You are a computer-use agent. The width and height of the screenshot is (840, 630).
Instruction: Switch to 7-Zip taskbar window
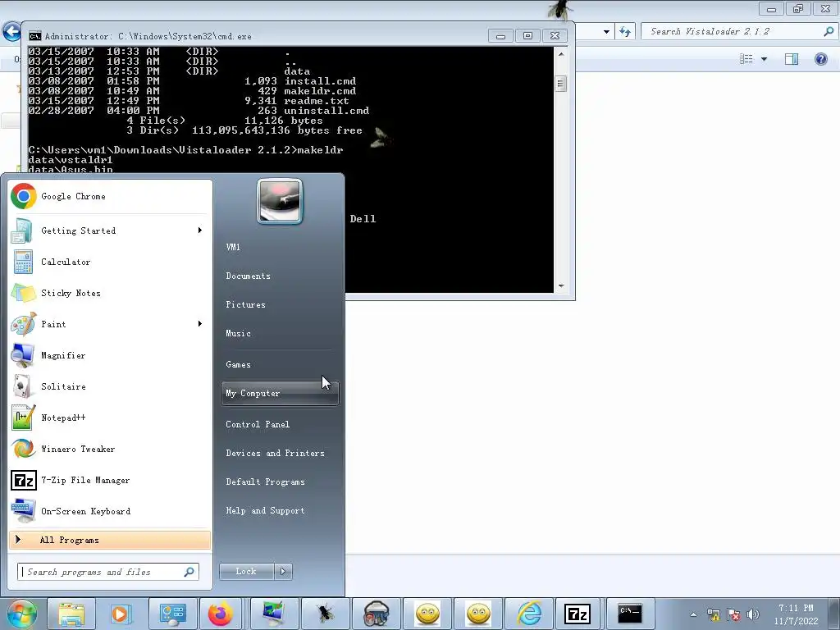coord(577,614)
